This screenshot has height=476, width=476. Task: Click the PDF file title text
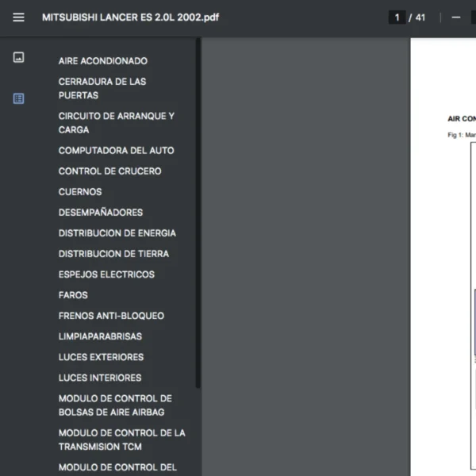point(131,17)
